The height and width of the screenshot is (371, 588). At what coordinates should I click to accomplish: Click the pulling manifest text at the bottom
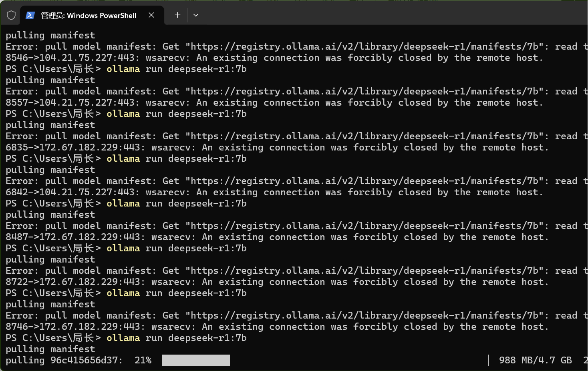50,349
